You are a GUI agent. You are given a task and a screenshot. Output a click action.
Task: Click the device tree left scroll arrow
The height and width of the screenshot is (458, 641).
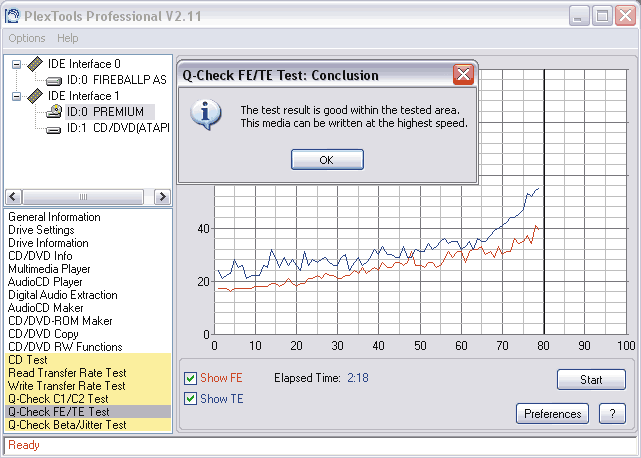pyautogui.click(x=13, y=197)
